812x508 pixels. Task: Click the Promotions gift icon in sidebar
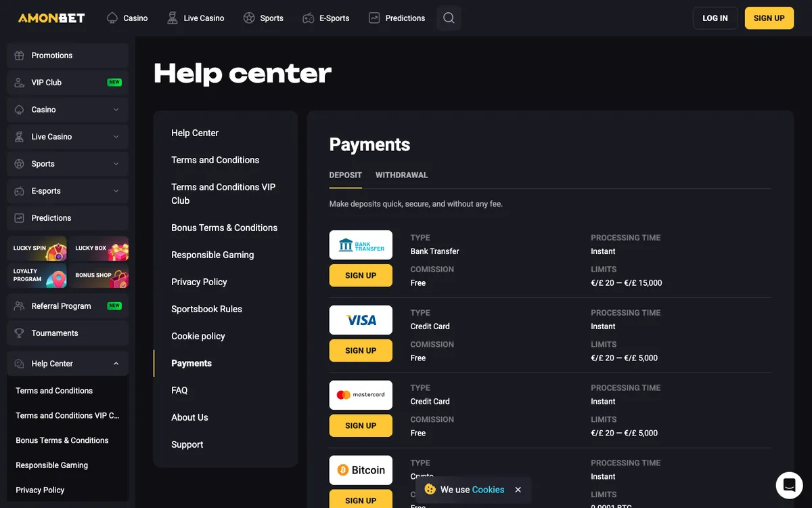pyautogui.click(x=19, y=56)
